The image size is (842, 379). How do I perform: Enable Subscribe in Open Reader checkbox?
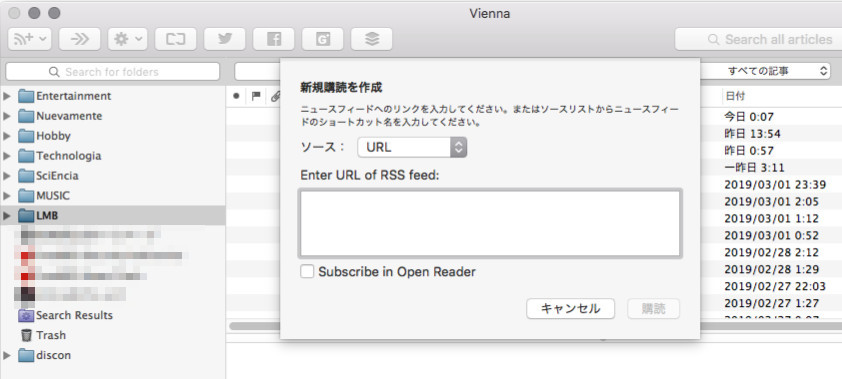(x=307, y=272)
